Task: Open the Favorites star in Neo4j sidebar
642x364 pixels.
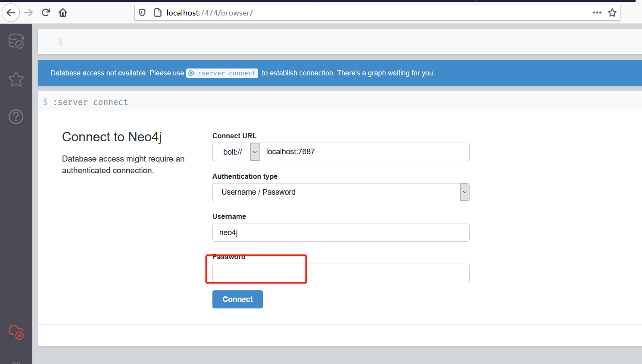Action: click(x=16, y=79)
